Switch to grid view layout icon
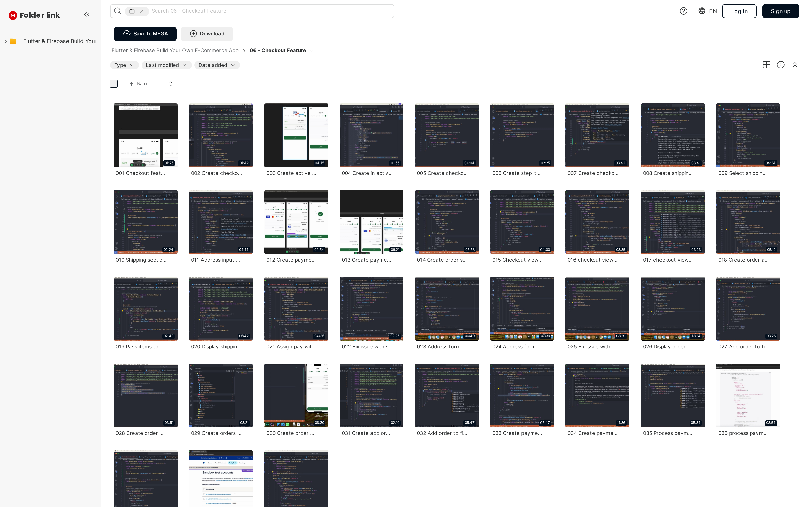 point(766,65)
